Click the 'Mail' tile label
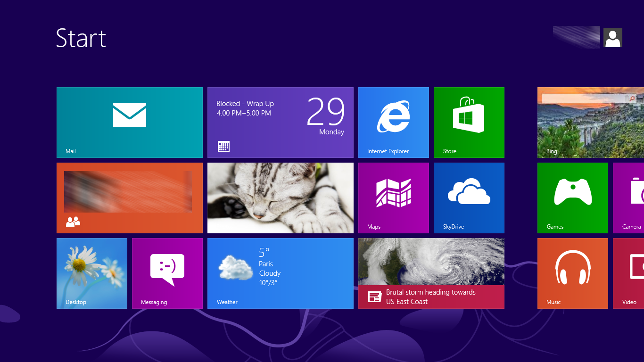The width and height of the screenshot is (644, 362). point(71,151)
